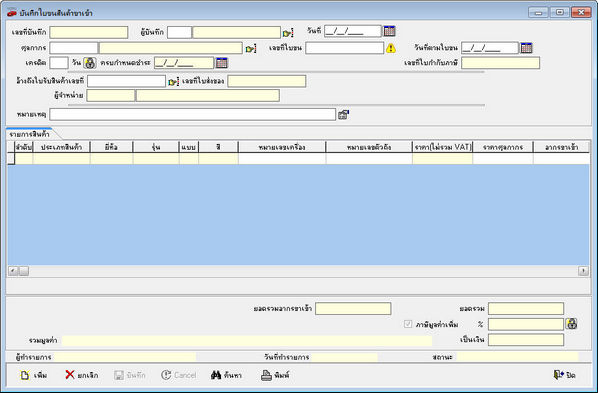Toggle the ภาษีมูลค่าเพิ่ม checkbox
Image resolution: width=598 pixels, height=393 pixels.
408,324
